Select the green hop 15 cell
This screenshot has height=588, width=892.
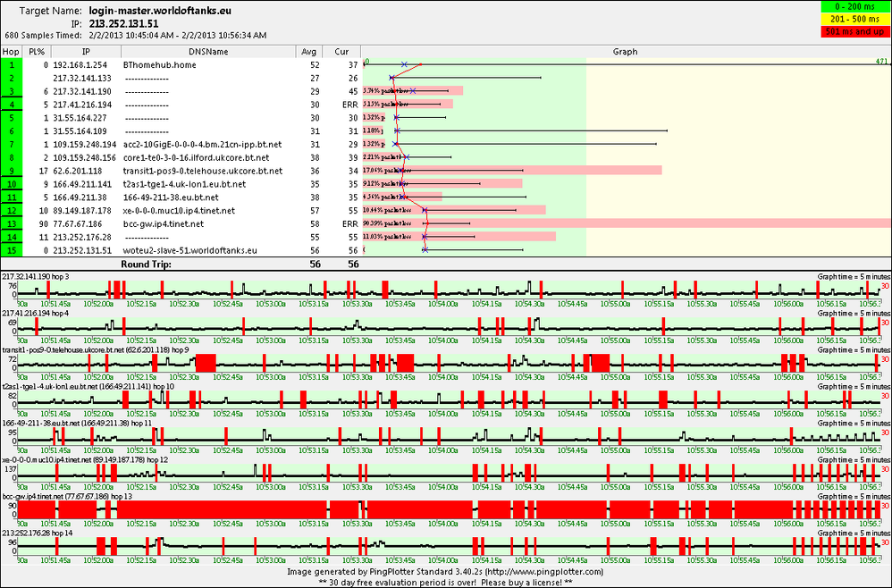tap(12, 250)
